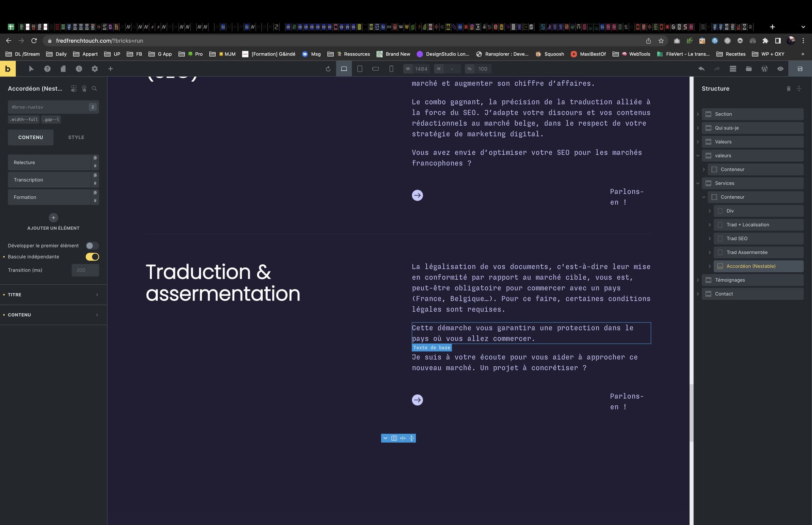The image size is (812, 525).
Task: Bookmark this page with star icon
Action: [x=661, y=41]
